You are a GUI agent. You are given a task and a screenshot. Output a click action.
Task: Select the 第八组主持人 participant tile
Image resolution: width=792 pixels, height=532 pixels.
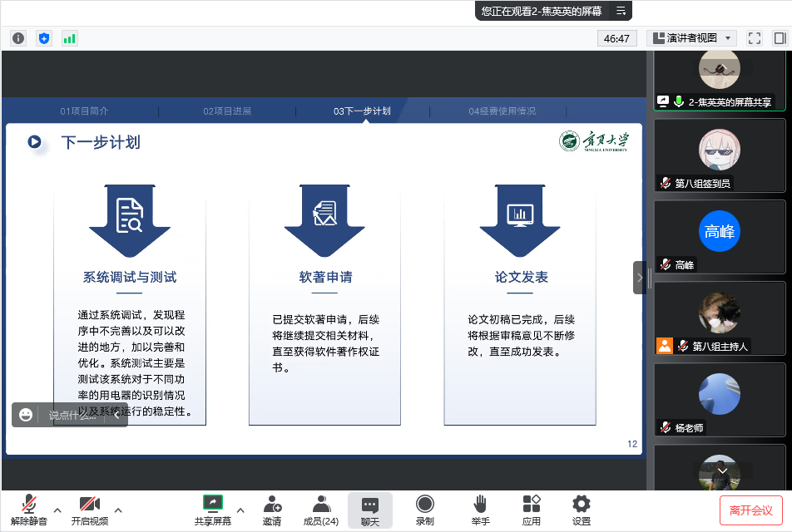pos(720,318)
